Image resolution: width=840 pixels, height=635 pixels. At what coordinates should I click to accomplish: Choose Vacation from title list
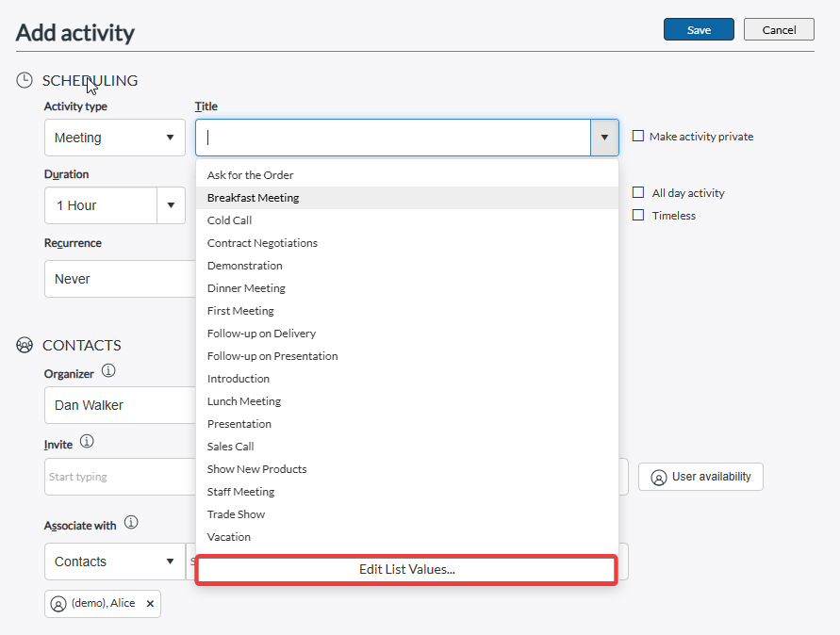point(407,537)
